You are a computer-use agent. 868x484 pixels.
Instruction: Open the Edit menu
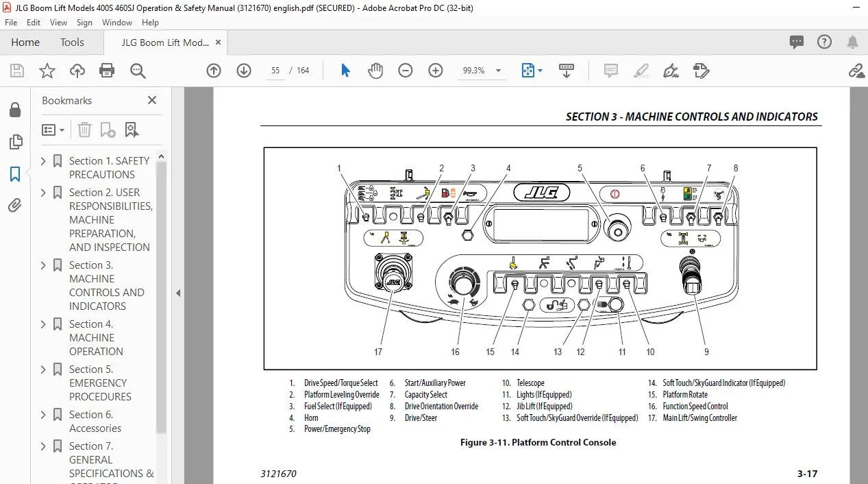coord(34,23)
